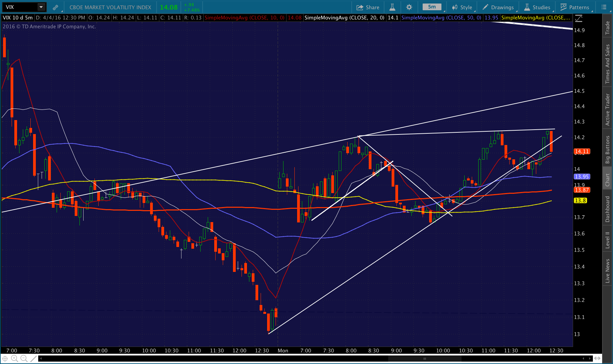Open the Patterns menu
613x364 pixels.
(x=574, y=7)
